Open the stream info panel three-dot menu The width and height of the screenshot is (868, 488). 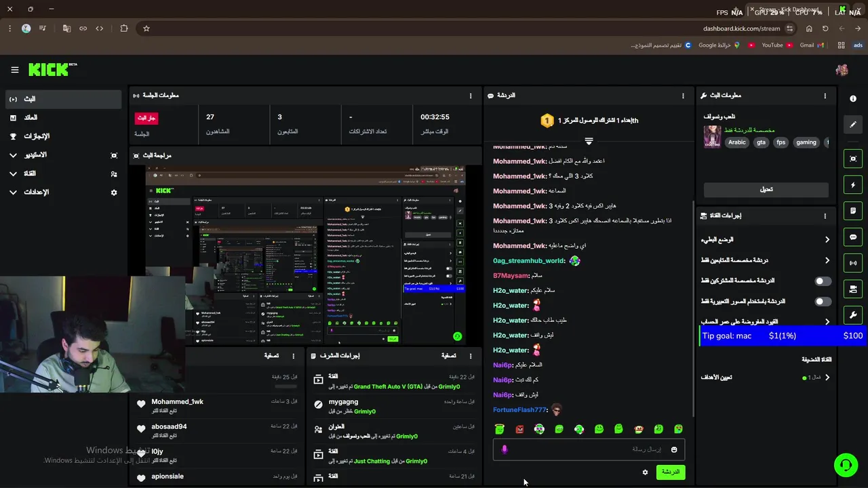click(x=825, y=96)
